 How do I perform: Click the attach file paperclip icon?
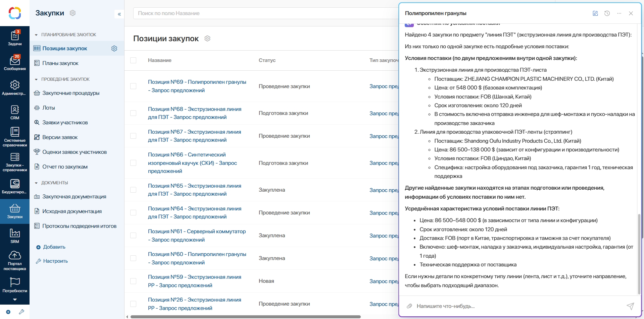[x=409, y=306]
